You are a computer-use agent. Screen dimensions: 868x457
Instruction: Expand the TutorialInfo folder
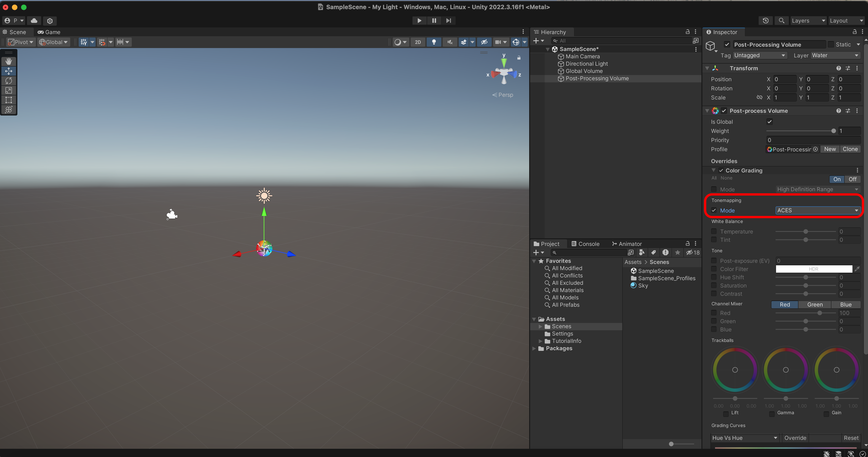click(540, 341)
